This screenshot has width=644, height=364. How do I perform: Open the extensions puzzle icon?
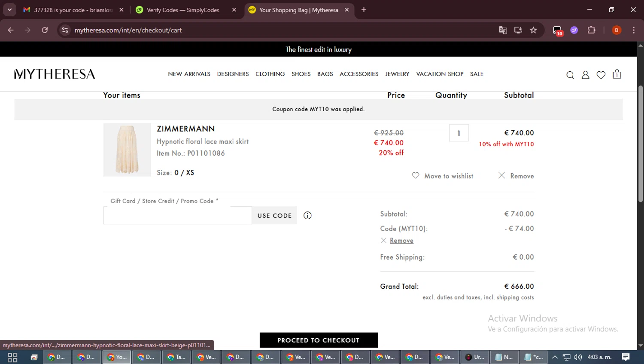tap(591, 30)
